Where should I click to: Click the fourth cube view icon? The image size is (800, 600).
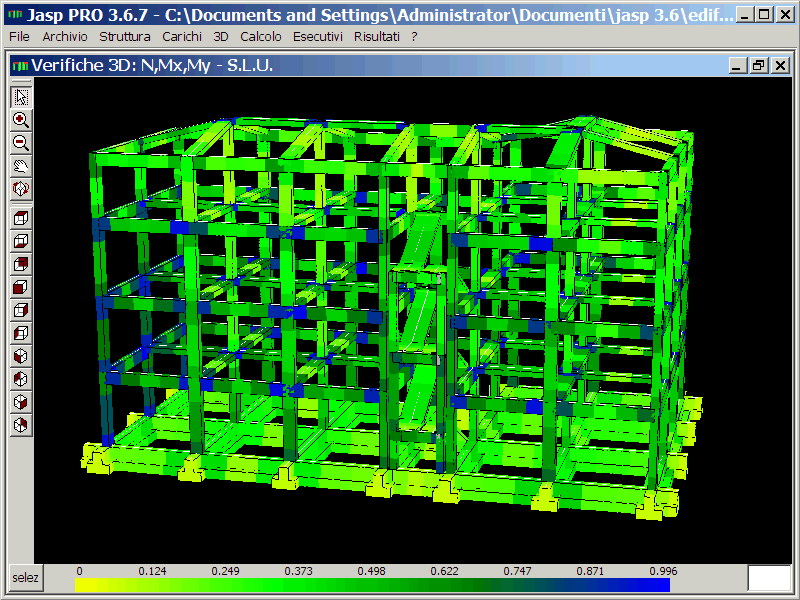tap(21, 287)
